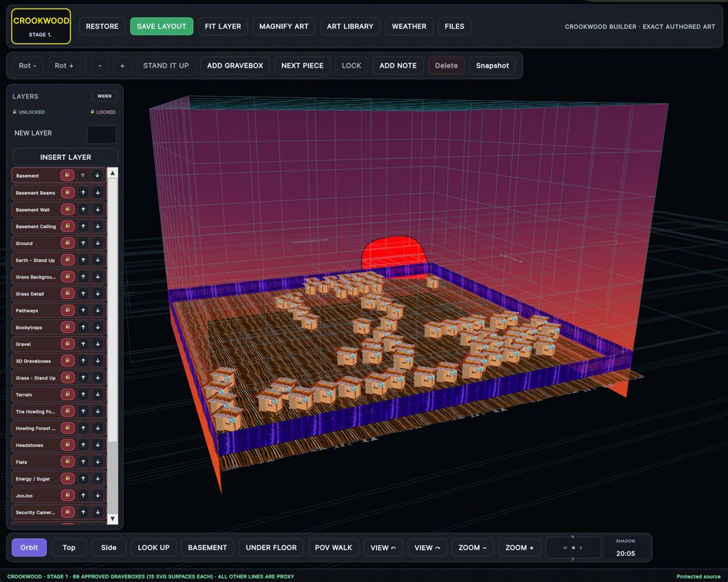Move the Terrain layer up
Image resolution: width=728 pixels, height=582 pixels.
coord(82,394)
